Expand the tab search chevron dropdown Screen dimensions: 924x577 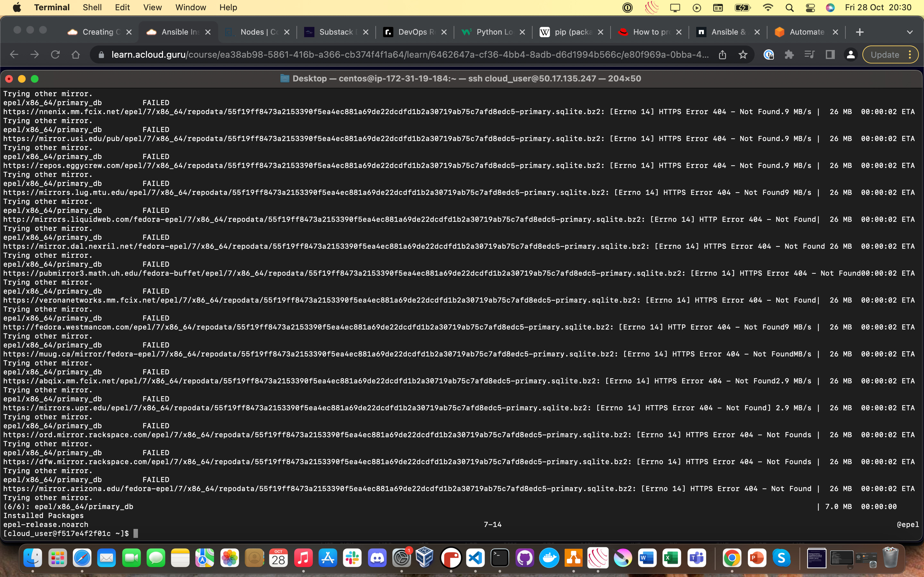910,32
